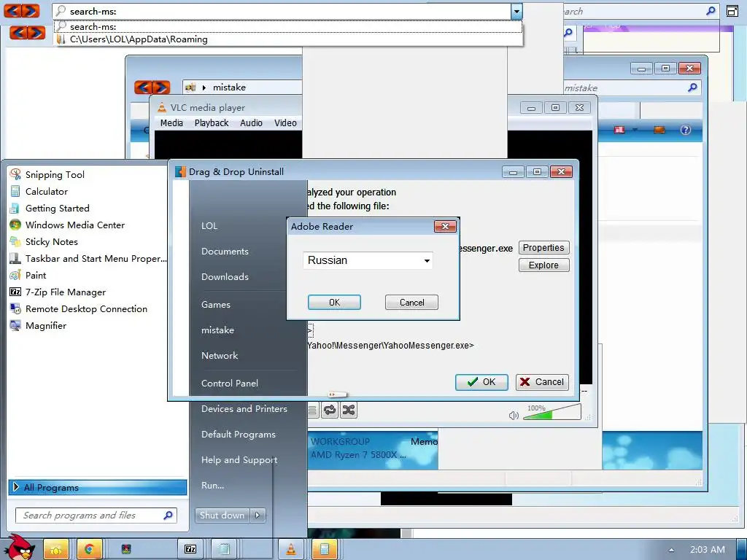Click the Shut down button
The image size is (747, 560).
[x=222, y=516]
